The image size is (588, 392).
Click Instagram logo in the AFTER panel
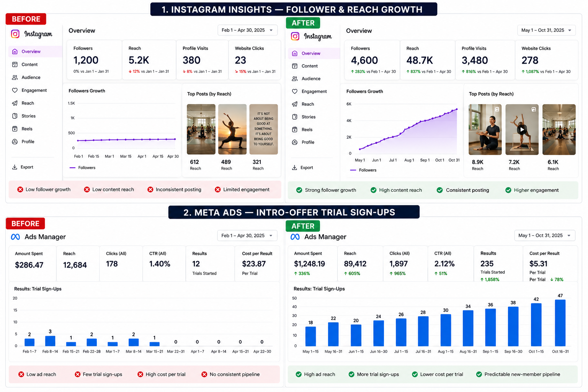[295, 36]
